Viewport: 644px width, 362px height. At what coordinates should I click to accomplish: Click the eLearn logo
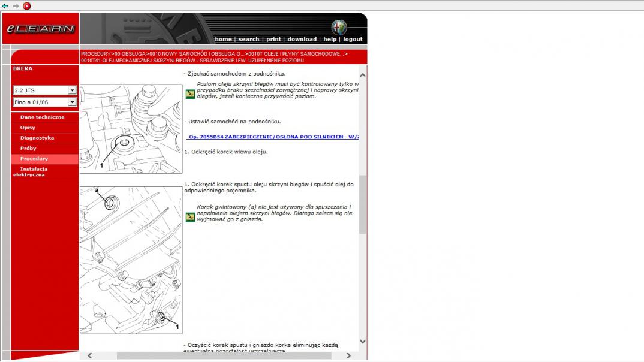(x=40, y=29)
